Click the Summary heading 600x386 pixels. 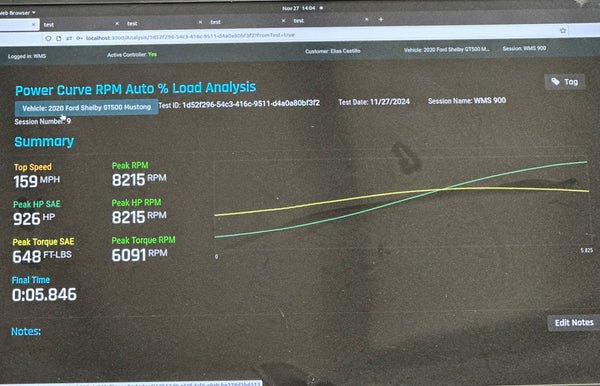coord(44,142)
